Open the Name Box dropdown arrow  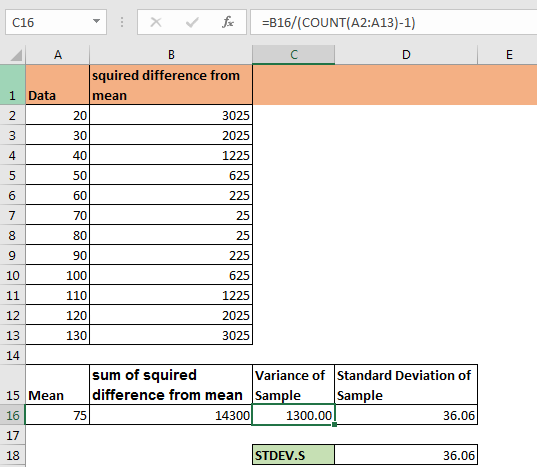coord(97,22)
